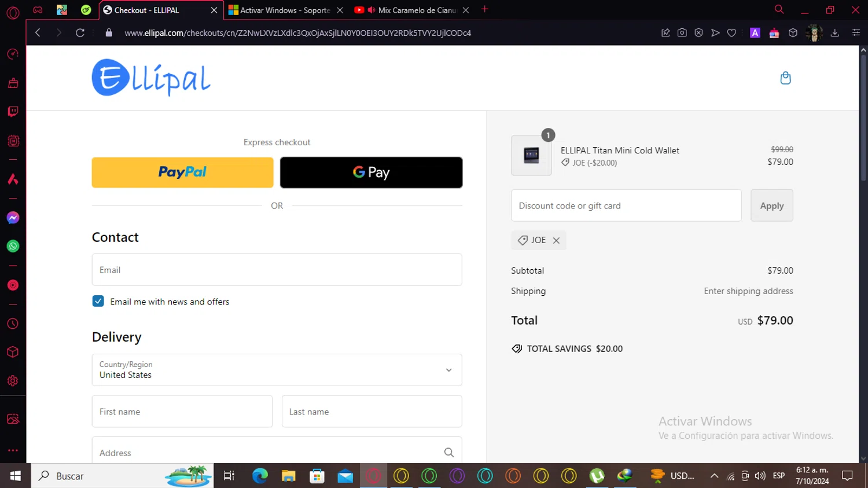This screenshot has width=868, height=488.
Task: Open the Opera GX main menu logo
Action: pyautogui.click(x=13, y=13)
